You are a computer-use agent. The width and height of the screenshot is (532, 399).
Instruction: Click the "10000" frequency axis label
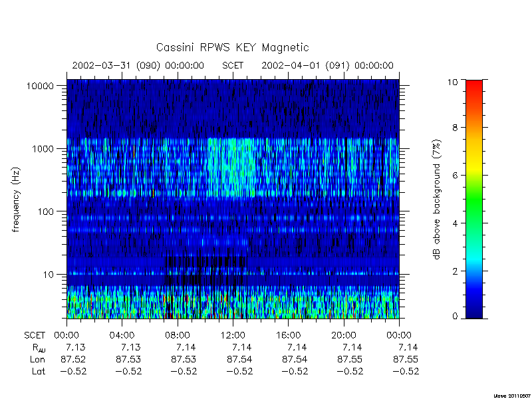coord(40,86)
